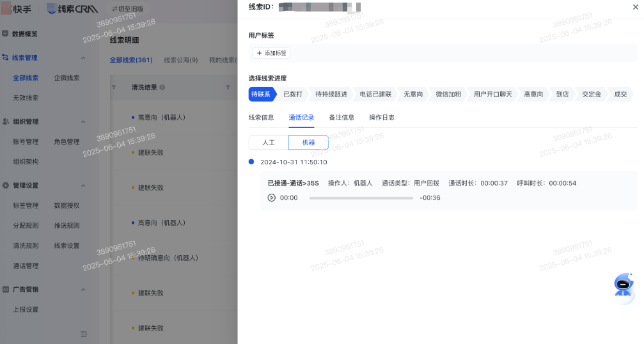Open the filter icon right of 清洗结果
Image resolution: width=644 pixels, height=344 pixels.
pos(228,88)
